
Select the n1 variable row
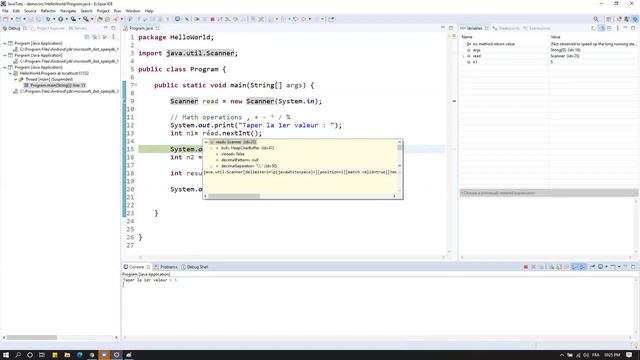(548, 62)
